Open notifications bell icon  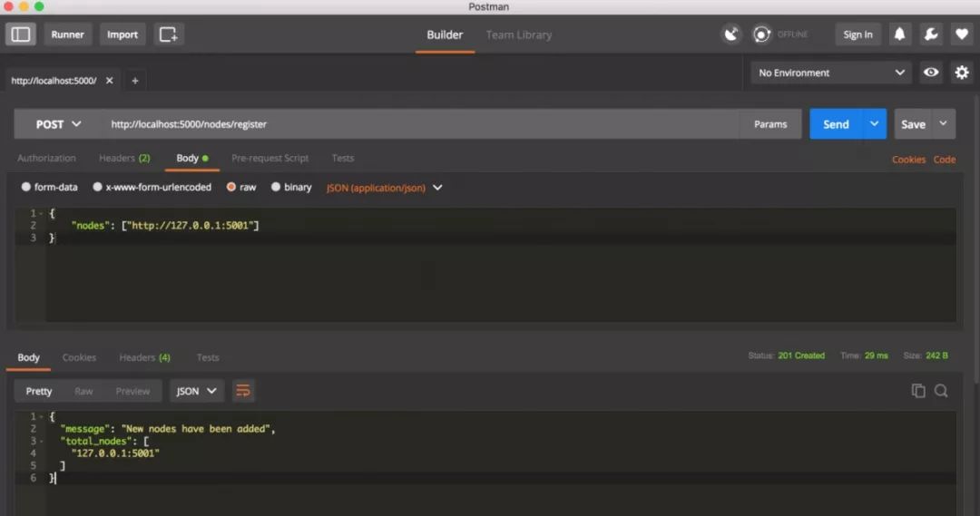pos(899,34)
